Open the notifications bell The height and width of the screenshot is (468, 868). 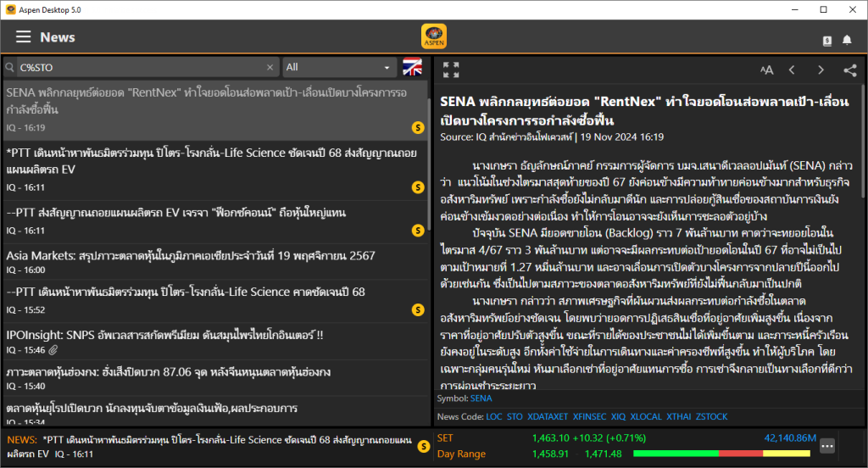[847, 40]
